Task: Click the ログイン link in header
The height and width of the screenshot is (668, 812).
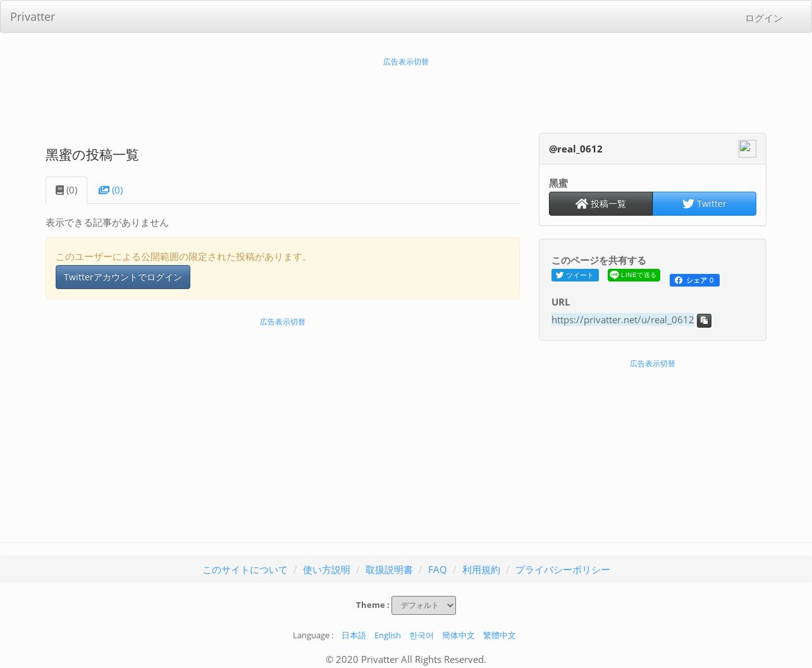Action: click(763, 18)
